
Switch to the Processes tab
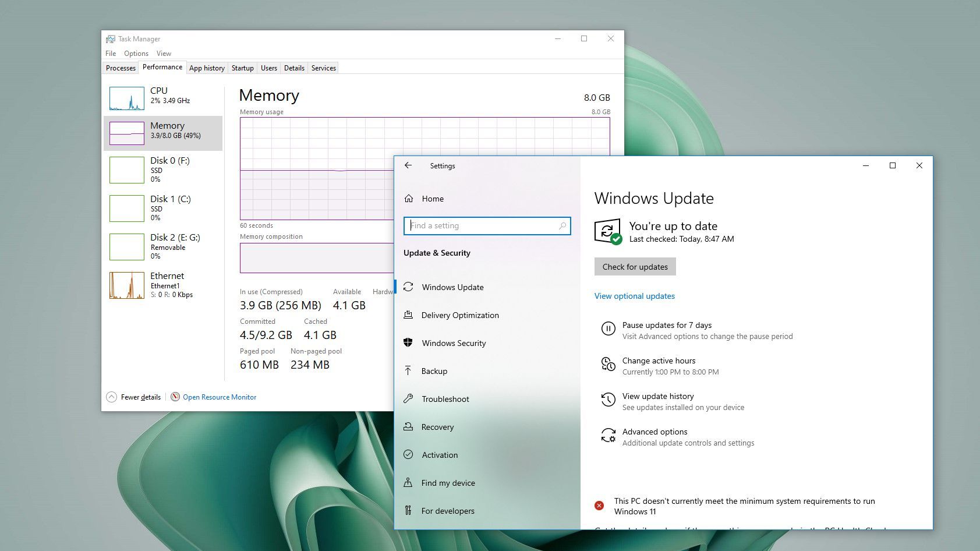pos(121,68)
